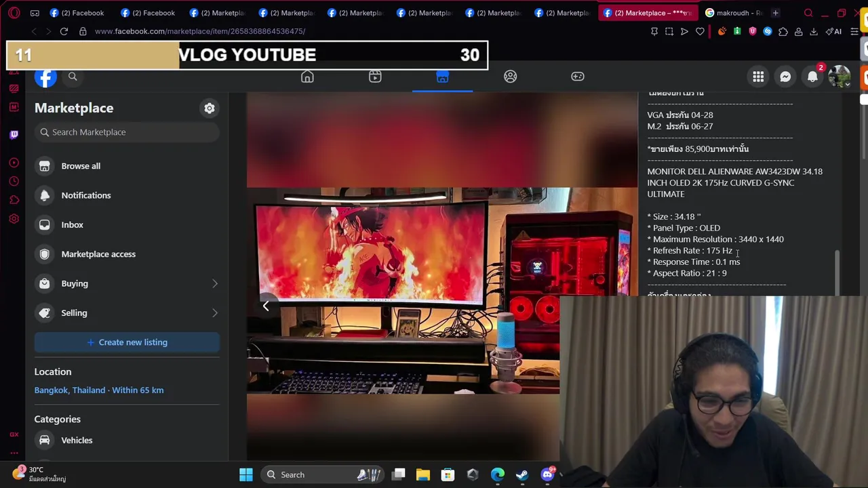
Task: Open Marketplace access item
Action: pyautogui.click(x=127, y=254)
